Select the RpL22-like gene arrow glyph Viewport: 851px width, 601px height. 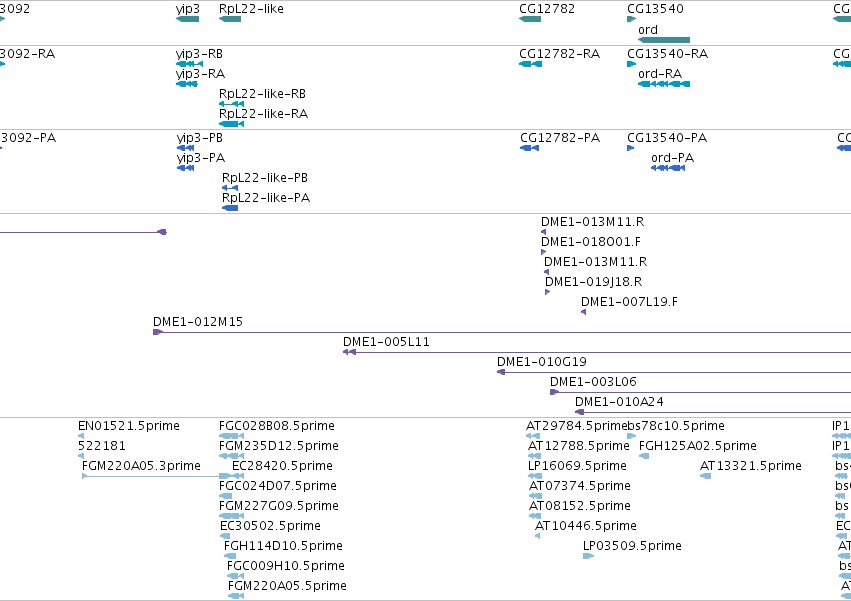(x=230, y=19)
